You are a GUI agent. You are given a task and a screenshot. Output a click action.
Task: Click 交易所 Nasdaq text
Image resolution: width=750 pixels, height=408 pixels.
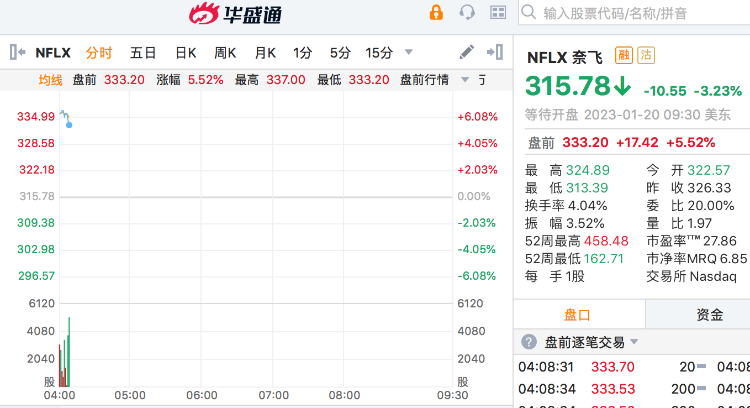point(691,276)
